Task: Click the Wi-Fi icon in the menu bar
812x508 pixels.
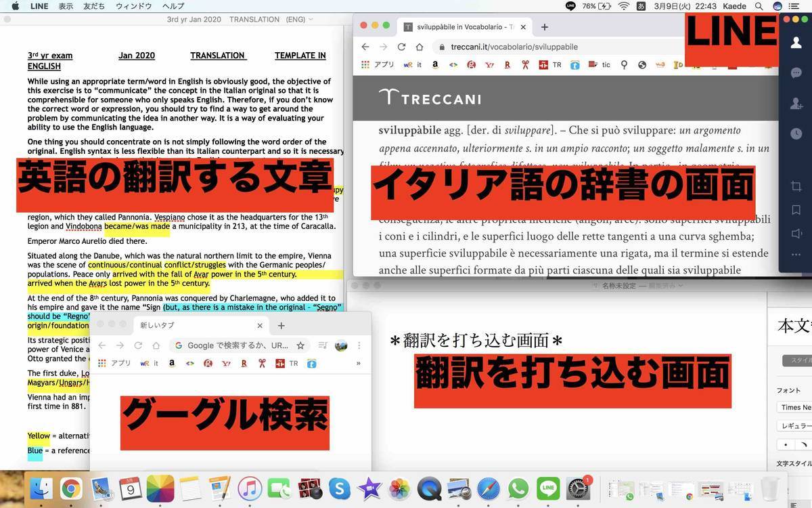Action: (624, 6)
